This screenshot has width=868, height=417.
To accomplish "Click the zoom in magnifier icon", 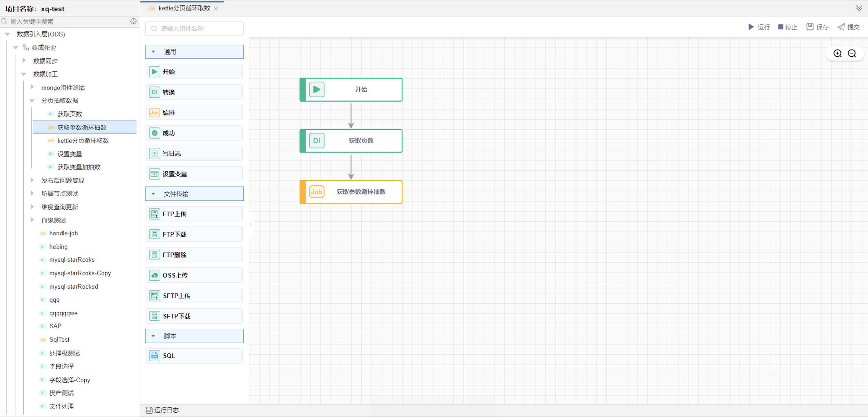I will tap(837, 53).
